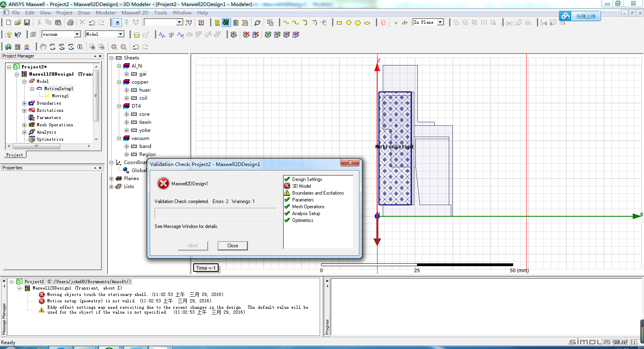This screenshot has height=349, width=644.
Task: Click the Project Manager horizontal scrollbar
Action: coord(36,146)
